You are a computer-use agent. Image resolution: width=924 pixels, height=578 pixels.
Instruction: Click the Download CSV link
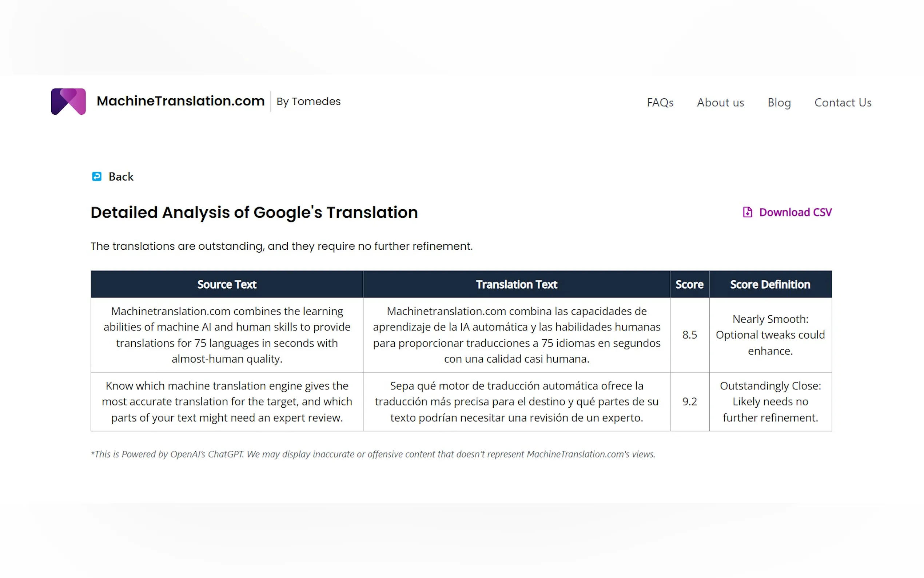(795, 212)
